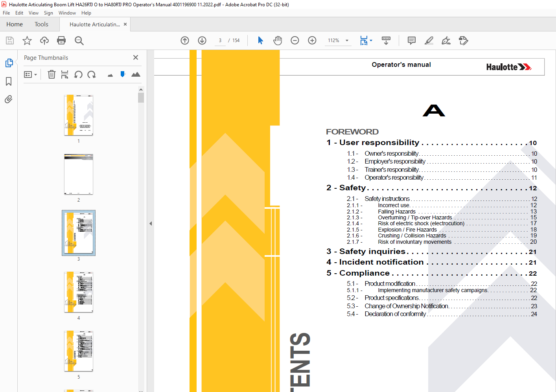Collapse the navigation pane with the left arrow
Image resolution: width=556 pixels, height=392 pixels.
[151, 223]
